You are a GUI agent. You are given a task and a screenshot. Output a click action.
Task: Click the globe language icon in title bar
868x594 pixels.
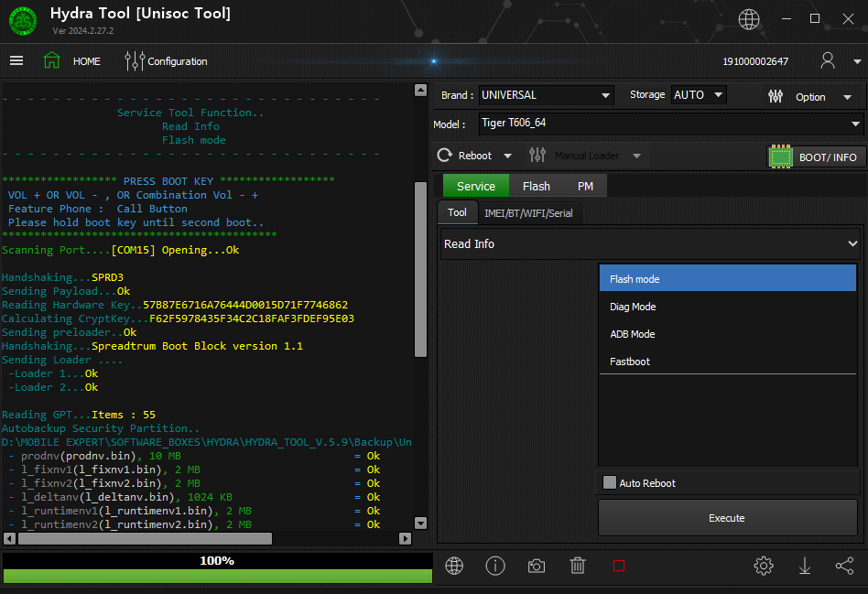tap(748, 19)
